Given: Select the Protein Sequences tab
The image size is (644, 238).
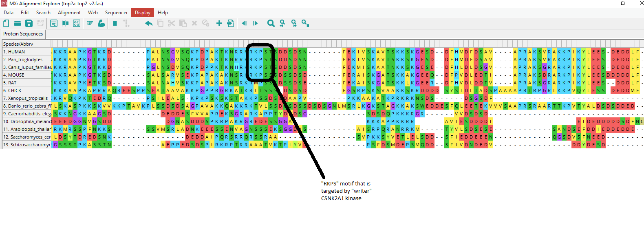Looking at the screenshot, I should [23, 34].
